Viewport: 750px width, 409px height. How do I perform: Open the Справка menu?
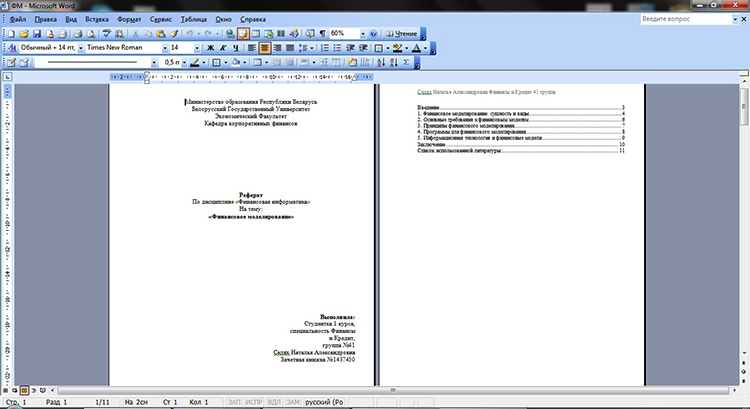[253, 19]
